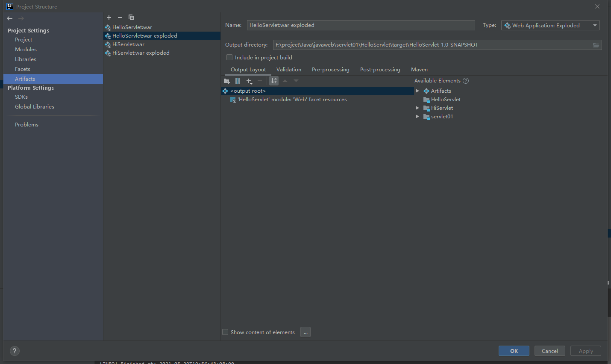This screenshot has height=364, width=611.
Task: Go back with the left arrow
Action: 10,18
